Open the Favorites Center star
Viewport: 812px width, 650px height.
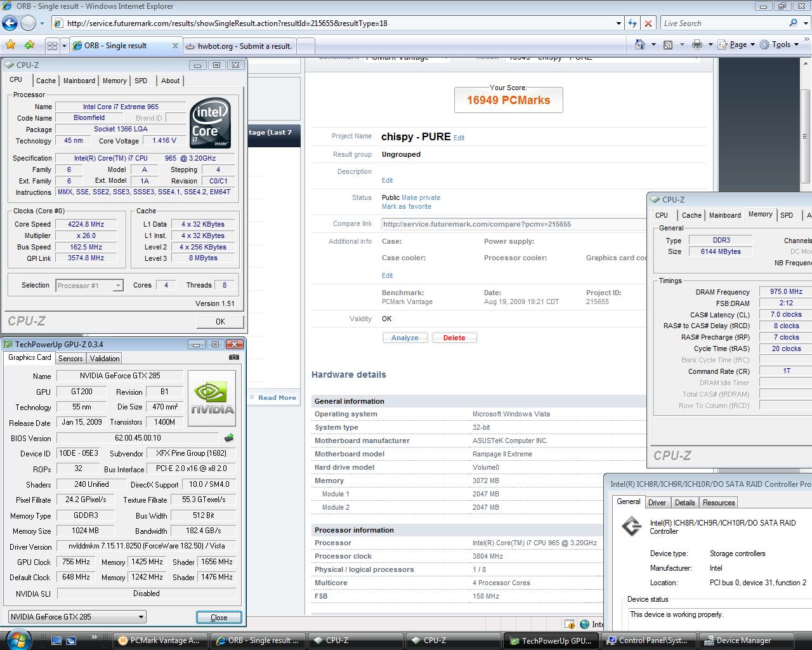click(10, 45)
